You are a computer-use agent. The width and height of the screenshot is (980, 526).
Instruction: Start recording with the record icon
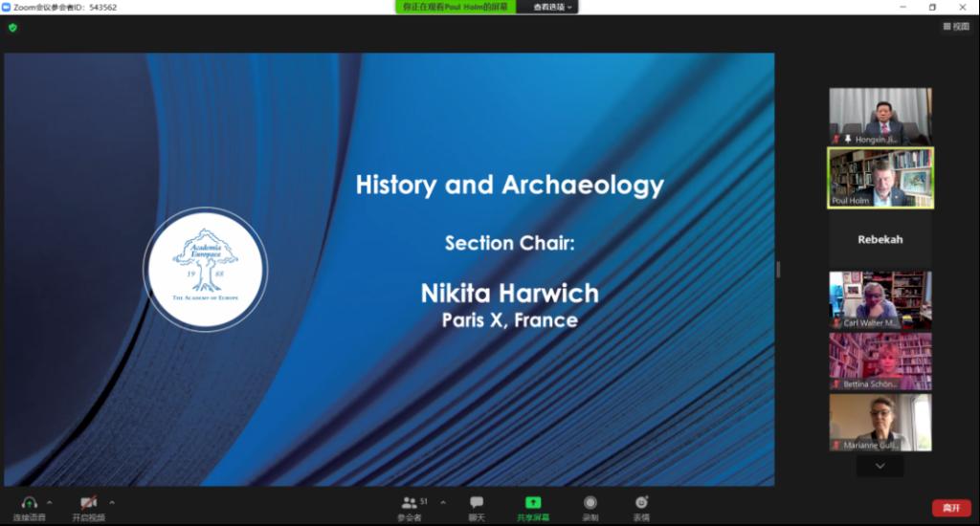[590, 502]
